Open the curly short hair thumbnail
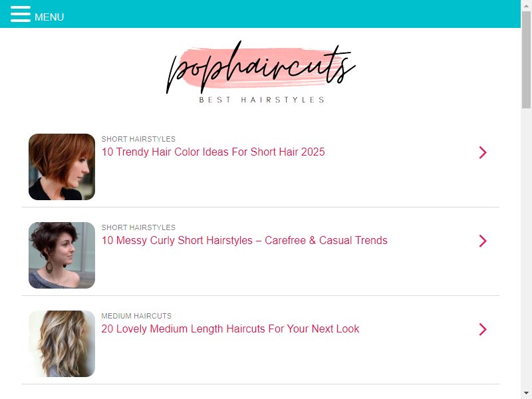 (x=62, y=255)
